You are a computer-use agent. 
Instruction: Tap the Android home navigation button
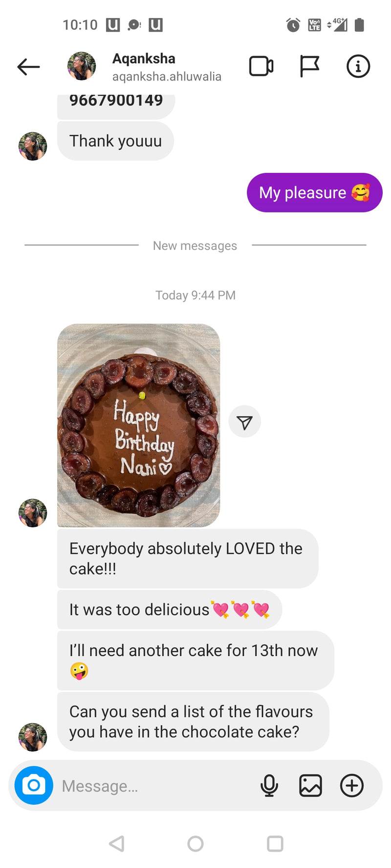(x=195, y=843)
